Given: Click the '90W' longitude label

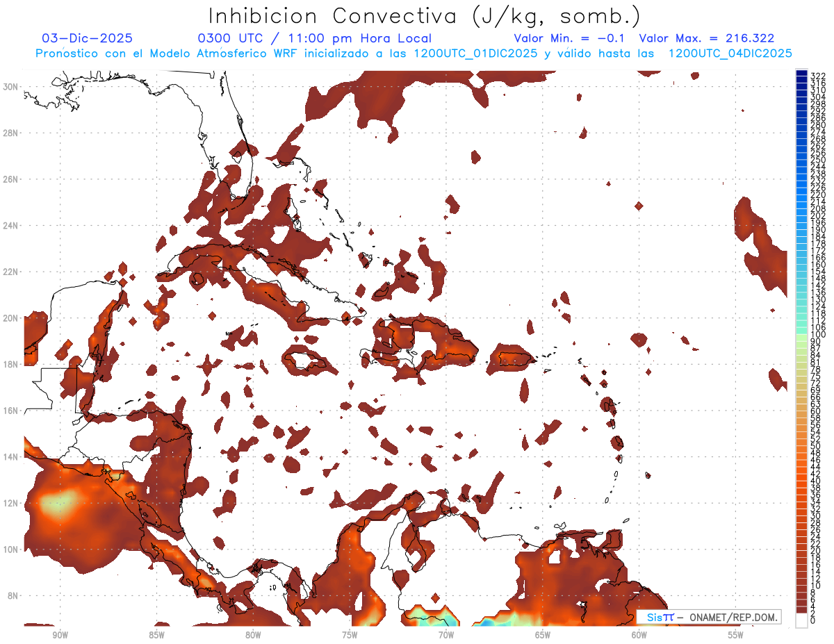Looking at the screenshot, I should tap(60, 635).
